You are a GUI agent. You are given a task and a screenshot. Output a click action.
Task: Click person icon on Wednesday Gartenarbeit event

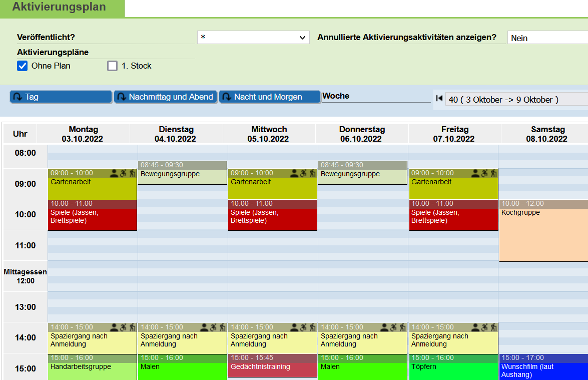point(294,173)
